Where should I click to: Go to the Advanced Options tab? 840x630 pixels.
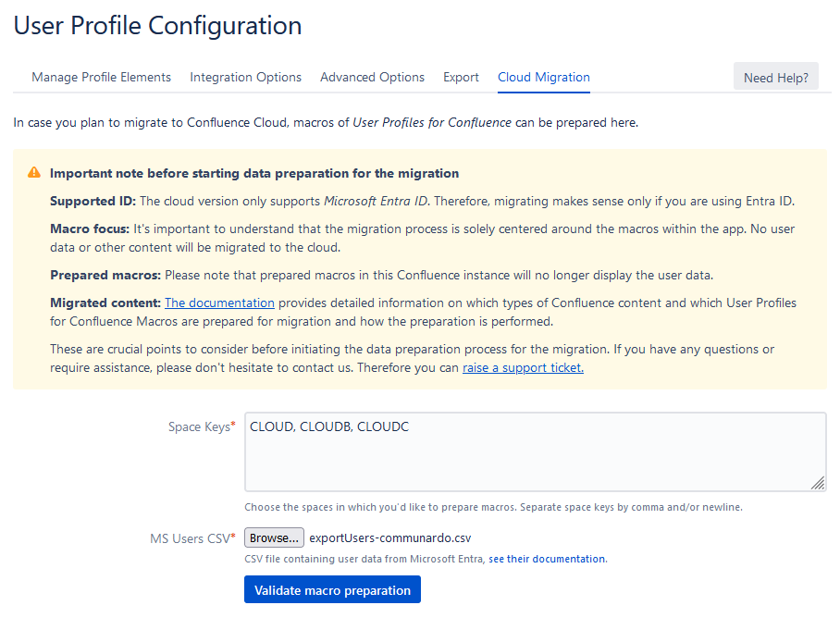(372, 77)
